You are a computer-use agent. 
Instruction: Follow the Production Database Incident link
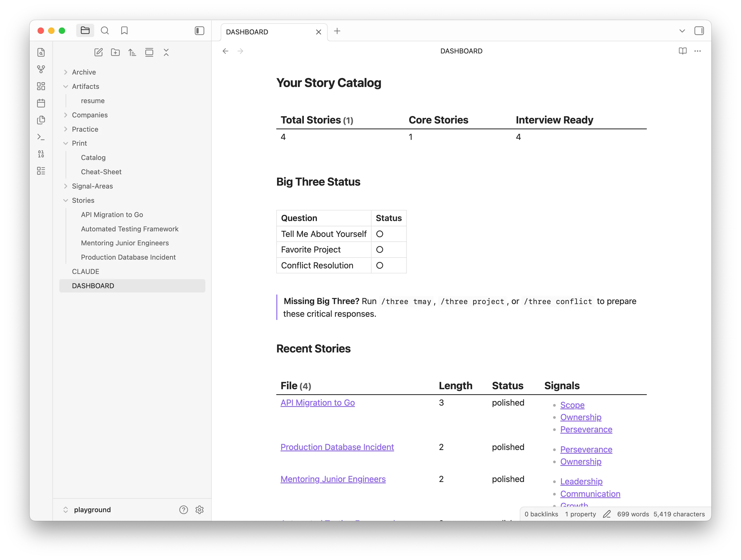(x=337, y=447)
